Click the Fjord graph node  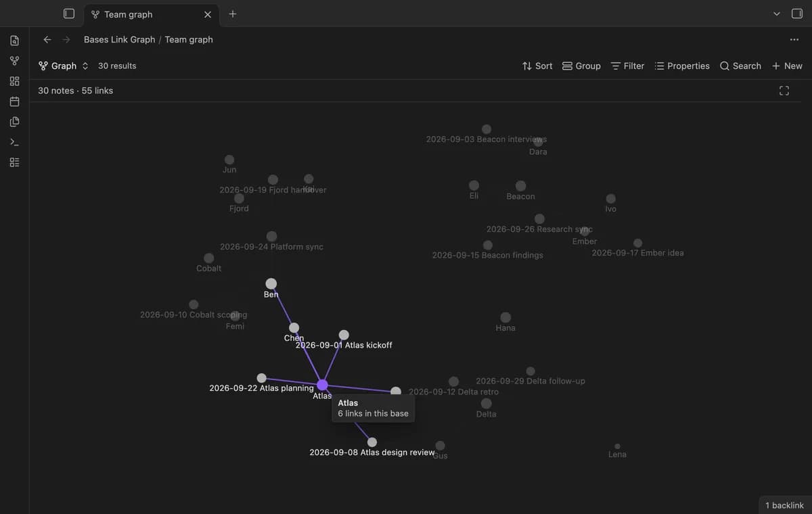pyautogui.click(x=239, y=198)
